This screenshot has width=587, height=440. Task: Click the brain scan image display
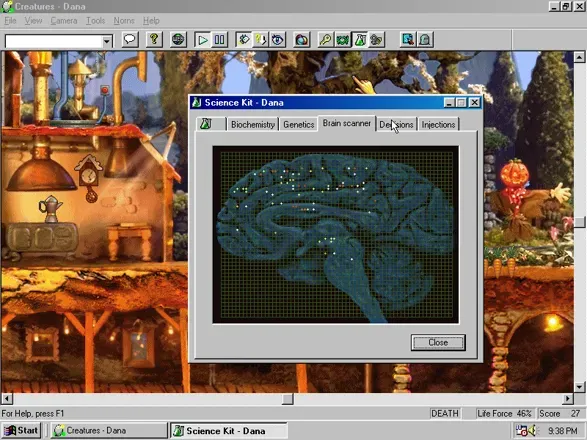[336, 235]
